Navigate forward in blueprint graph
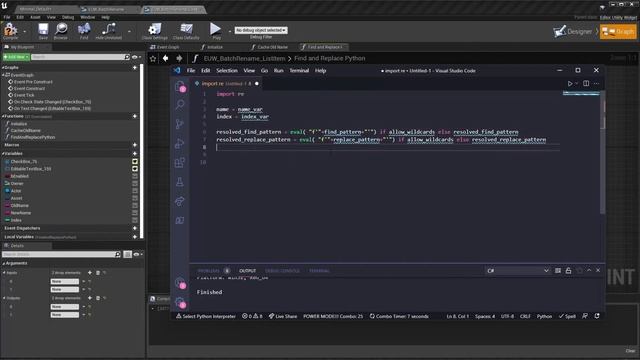 (x=179, y=58)
